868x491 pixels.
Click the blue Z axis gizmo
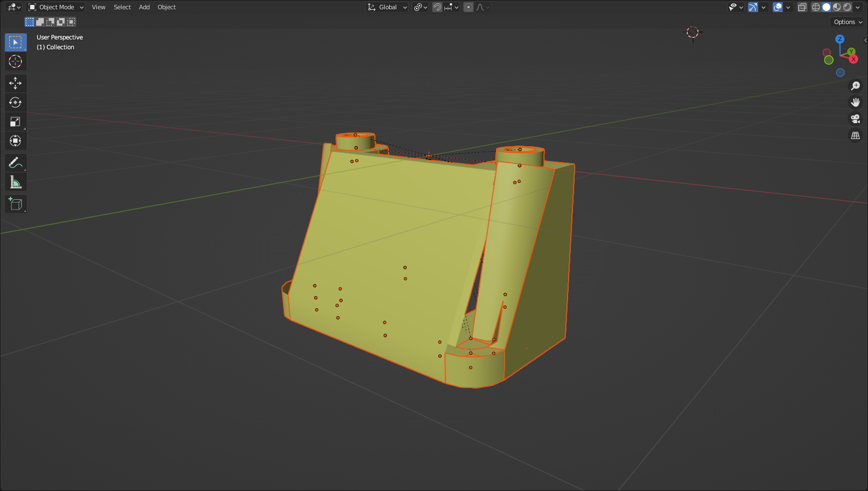(x=840, y=39)
